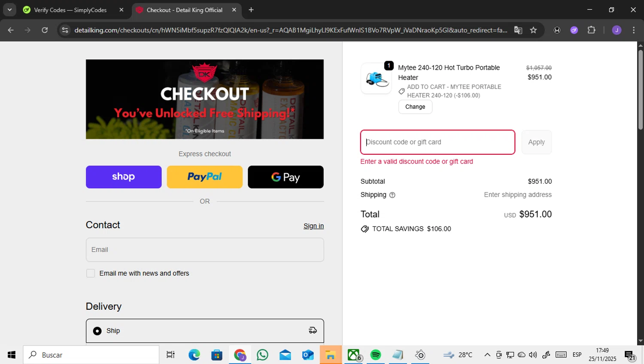Open Chrome three-dot menu
The height and width of the screenshot is (364, 644).
(x=634, y=30)
